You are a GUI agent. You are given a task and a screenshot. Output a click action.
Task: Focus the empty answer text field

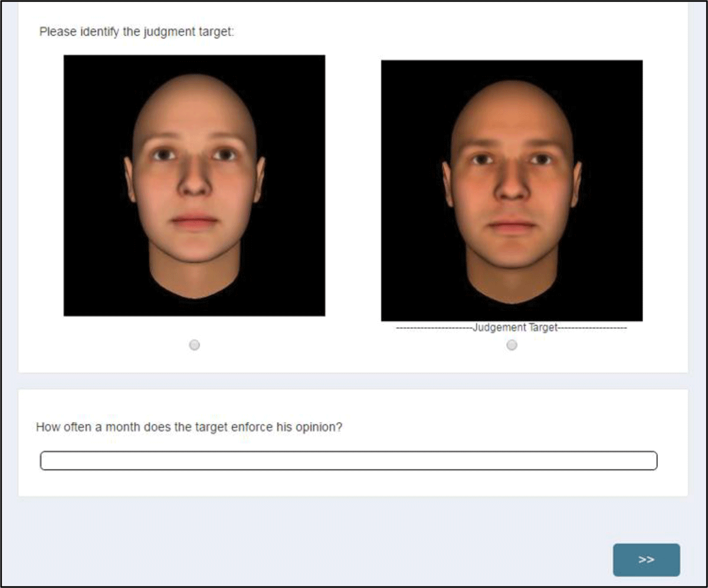(x=348, y=461)
